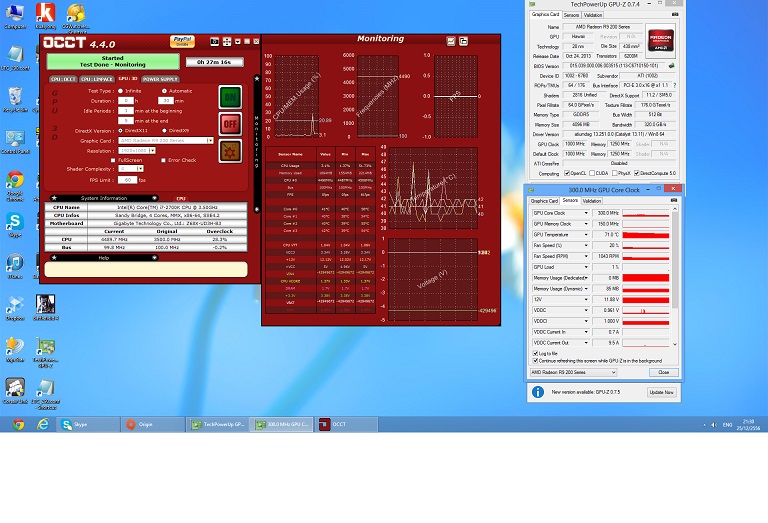Open Google Chrome desktop shortcut

pos(15,186)
